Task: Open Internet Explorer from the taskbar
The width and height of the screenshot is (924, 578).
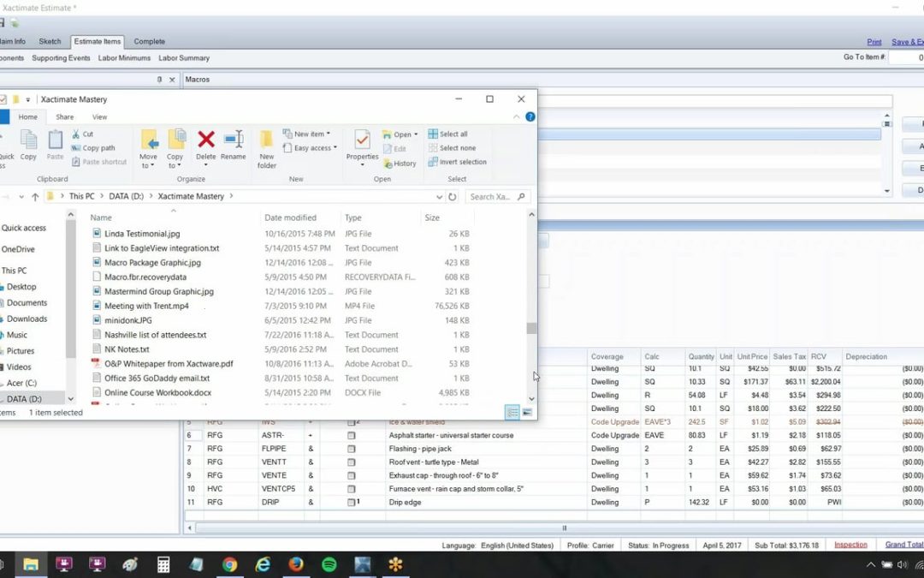Action: coord(263,564)
